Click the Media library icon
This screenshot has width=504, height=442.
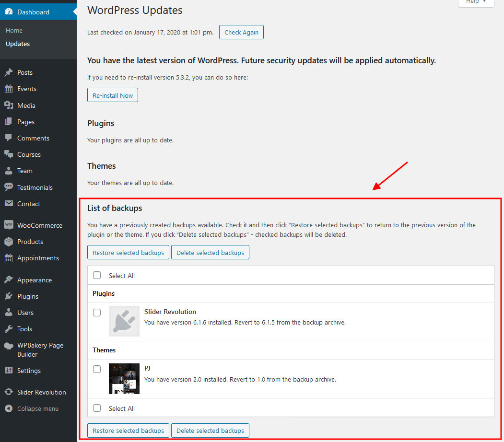pos(9,105)
